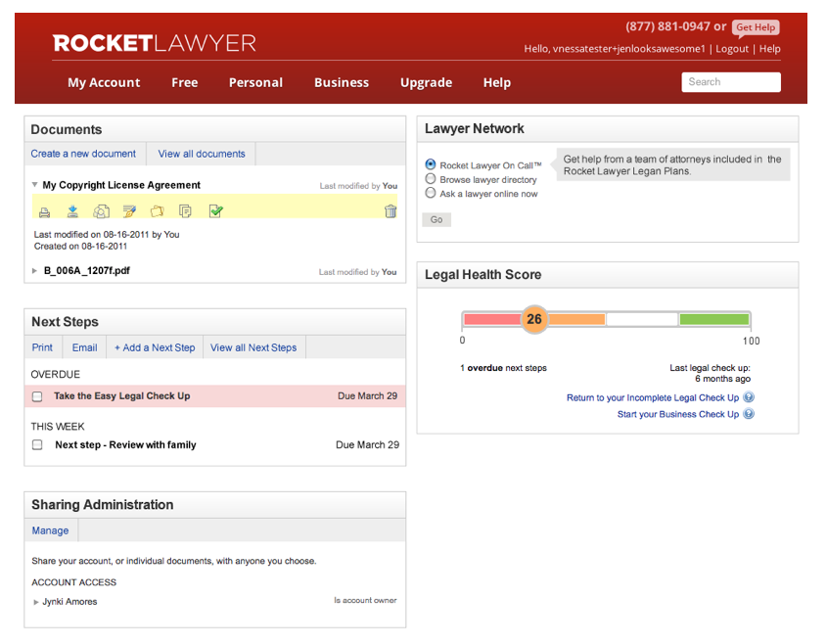
Task: Click Take the Easy Legal Check Up text
Action: 121,396
